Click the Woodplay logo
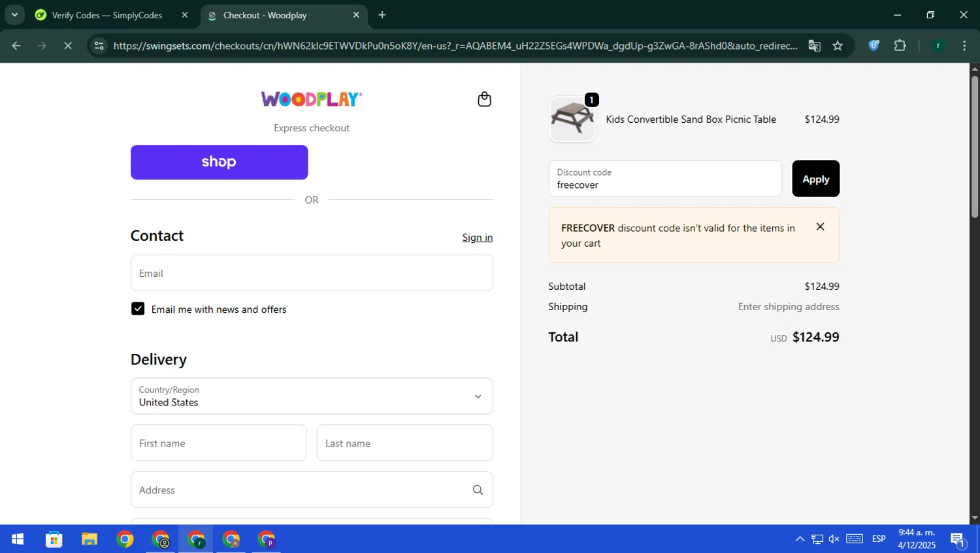Viewport: 980px width, 553px height. (312, 99)
